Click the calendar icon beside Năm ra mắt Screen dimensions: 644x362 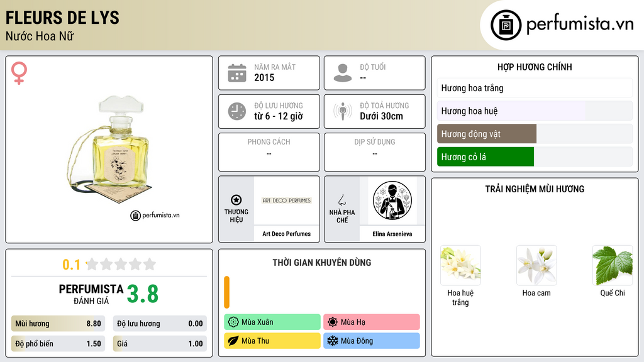tap(237, 73)
